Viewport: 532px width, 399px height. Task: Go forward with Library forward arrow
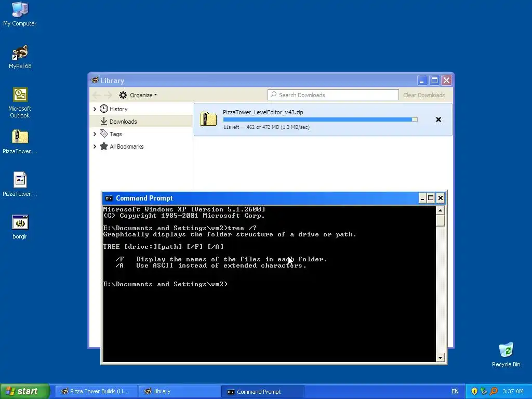coord(108,95)
